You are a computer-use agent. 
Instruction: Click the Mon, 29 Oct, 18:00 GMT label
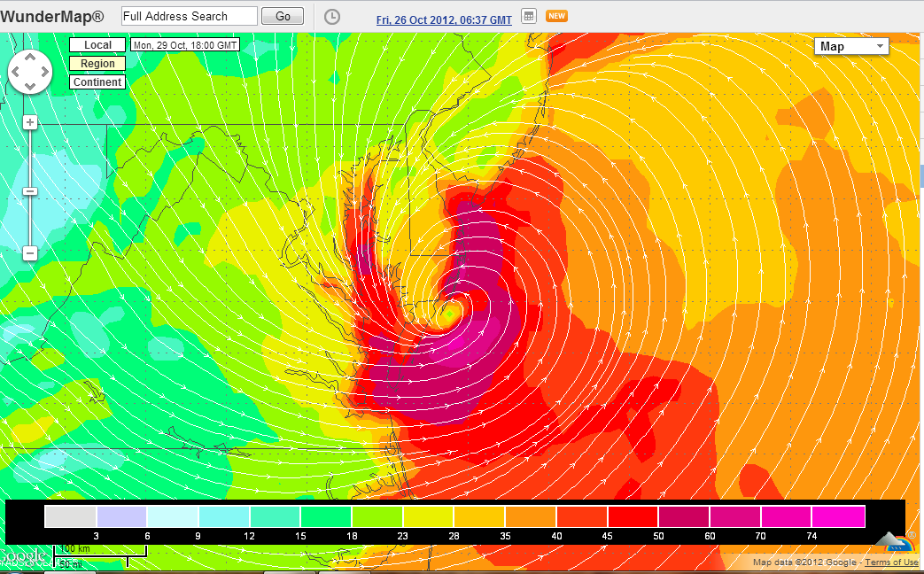[185, 45]
